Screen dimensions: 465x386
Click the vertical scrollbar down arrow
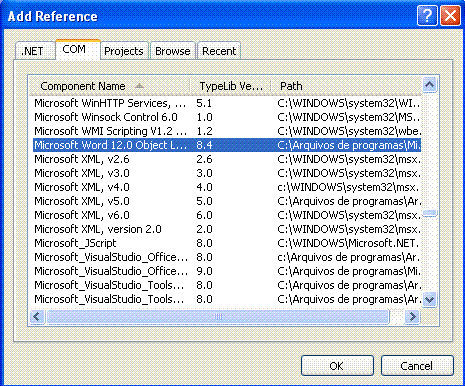429,300
